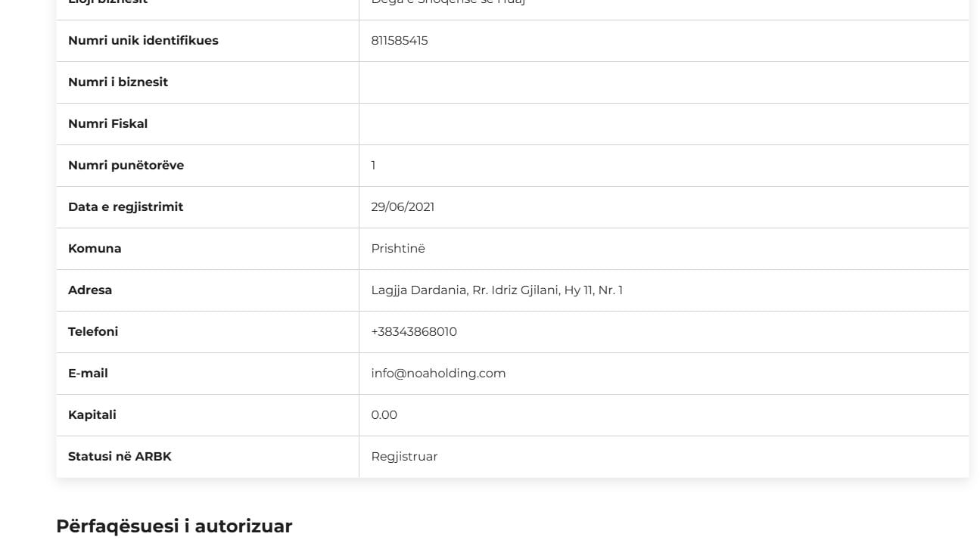
Task: Click the "Numri punëtorëve" label
Action: click(126, 166)
